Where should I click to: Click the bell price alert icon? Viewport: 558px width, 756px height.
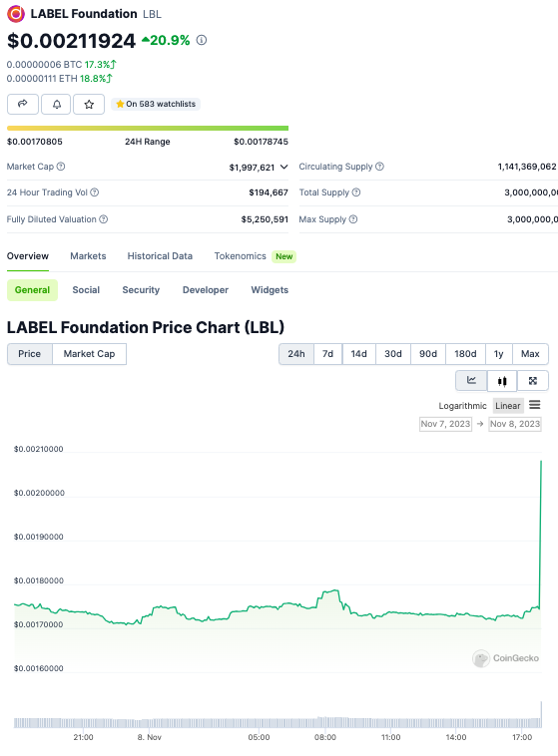(57, 104)
